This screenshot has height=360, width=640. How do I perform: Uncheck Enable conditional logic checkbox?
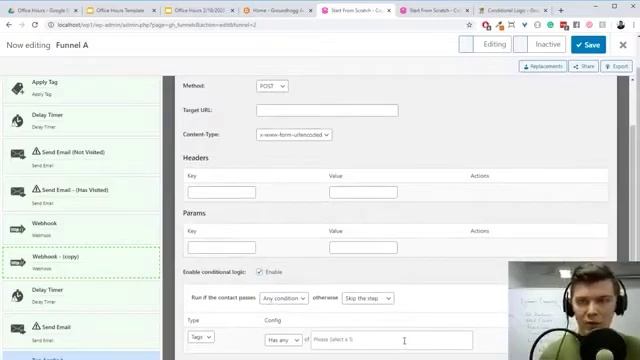259,272
